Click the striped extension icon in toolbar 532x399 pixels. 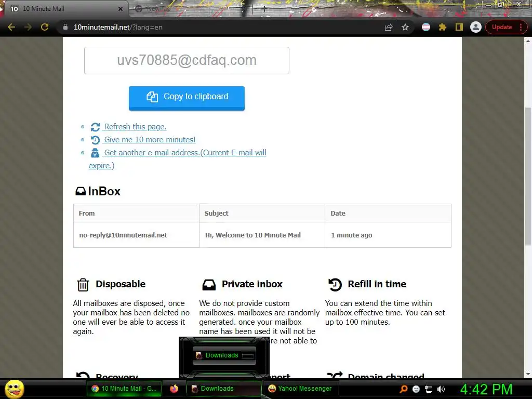pos(426,27)
